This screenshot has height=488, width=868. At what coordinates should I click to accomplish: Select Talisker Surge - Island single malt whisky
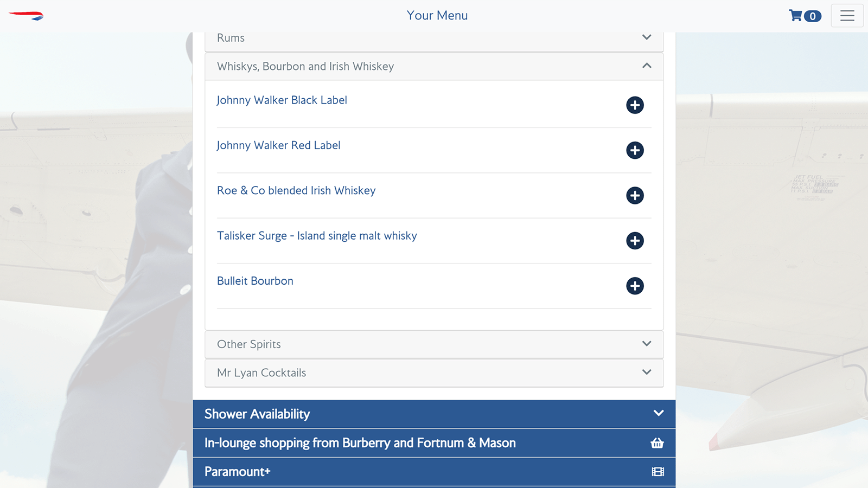tap(317, 236)
